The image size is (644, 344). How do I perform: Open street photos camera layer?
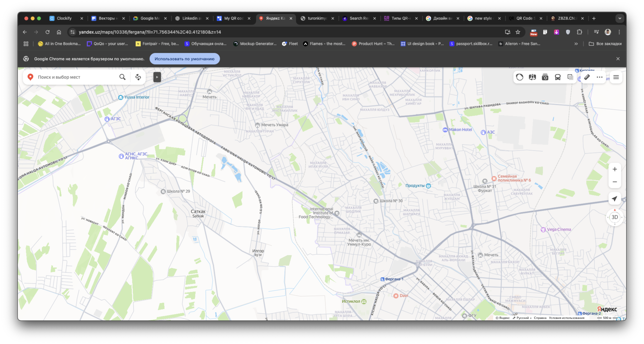pyautogui.click(x=545, y=77)
